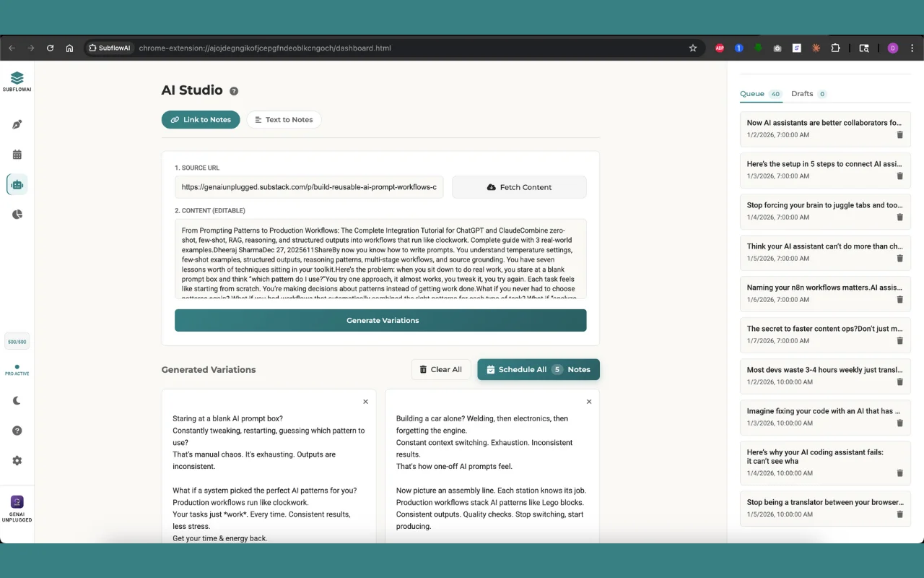
Task: Switch to Text to Notes mode
Action: (x=284, y=119)
